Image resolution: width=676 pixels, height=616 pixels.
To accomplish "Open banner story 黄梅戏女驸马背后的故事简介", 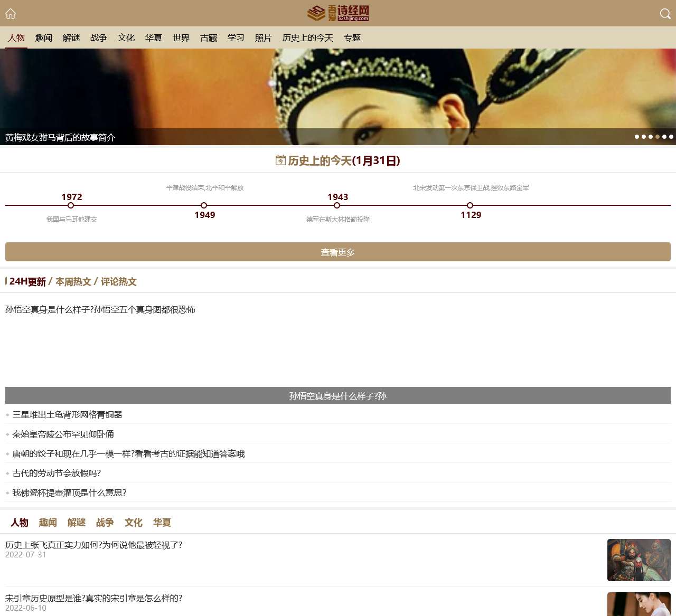I will click(60, 137).
